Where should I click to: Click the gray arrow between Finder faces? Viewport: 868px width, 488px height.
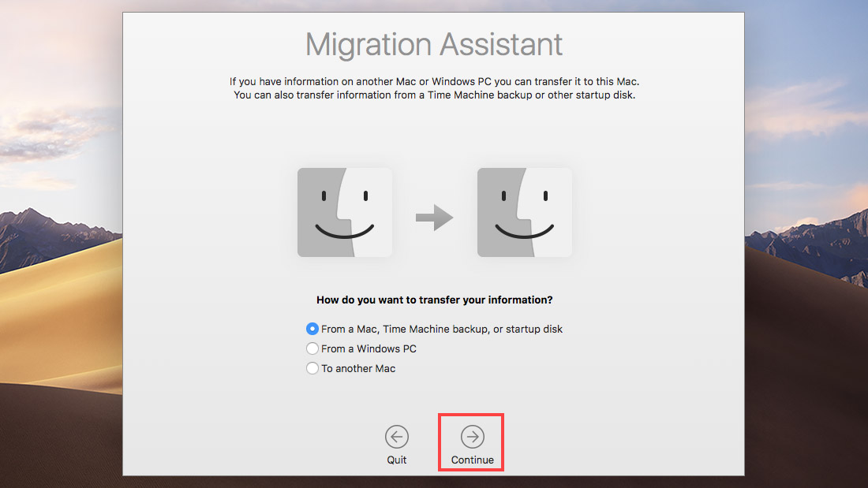click(434, 218)
